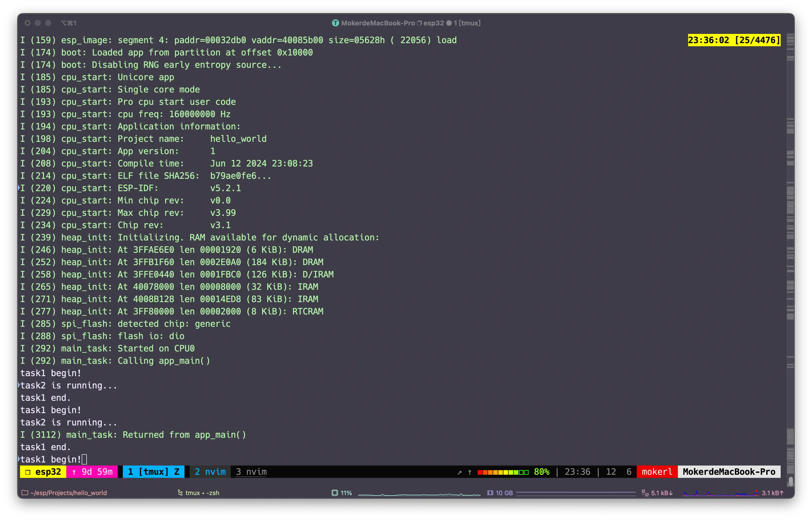Click the session square icon before esp32

pyautogui.click(x=28, y=472)
